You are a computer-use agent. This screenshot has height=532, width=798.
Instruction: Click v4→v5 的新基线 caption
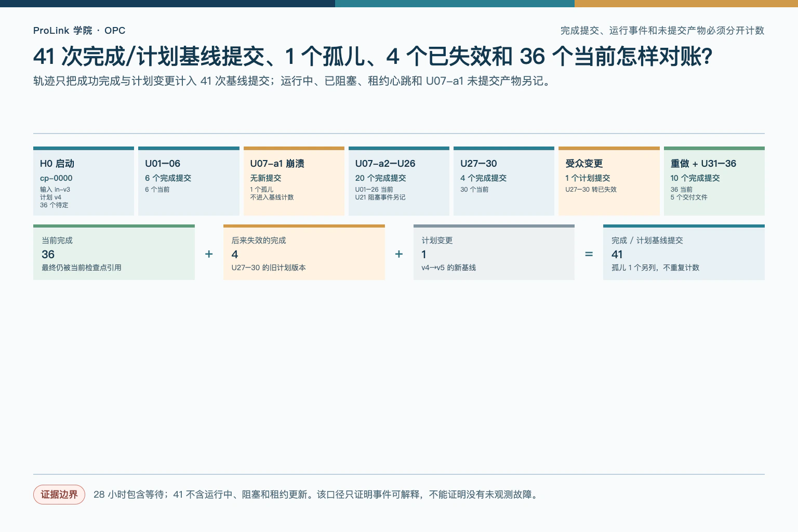point(449,268)
